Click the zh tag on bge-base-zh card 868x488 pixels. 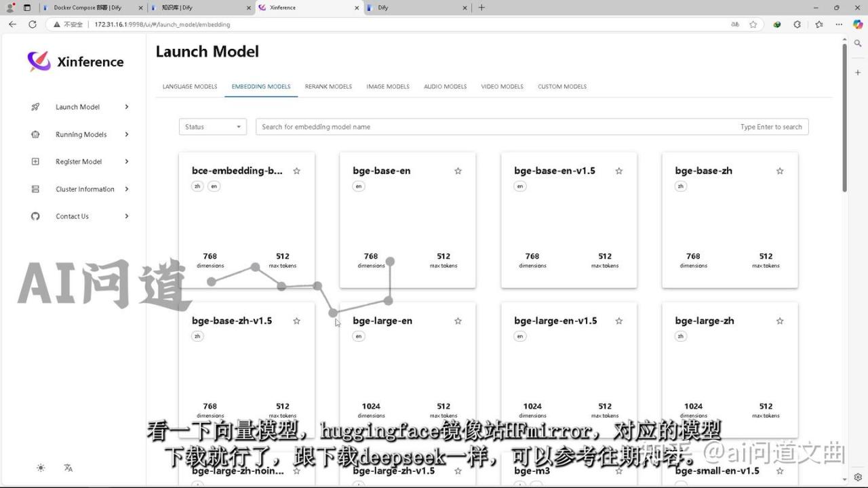tap(681, 186)
